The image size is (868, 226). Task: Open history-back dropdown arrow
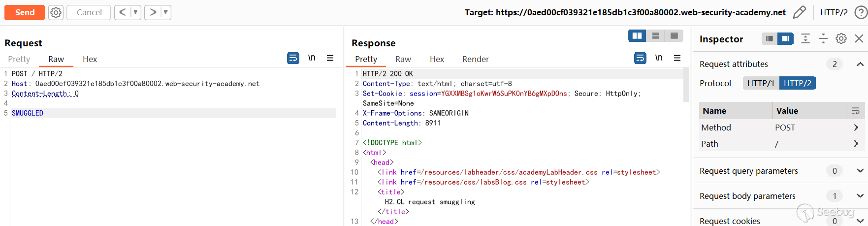pos(135,12)
